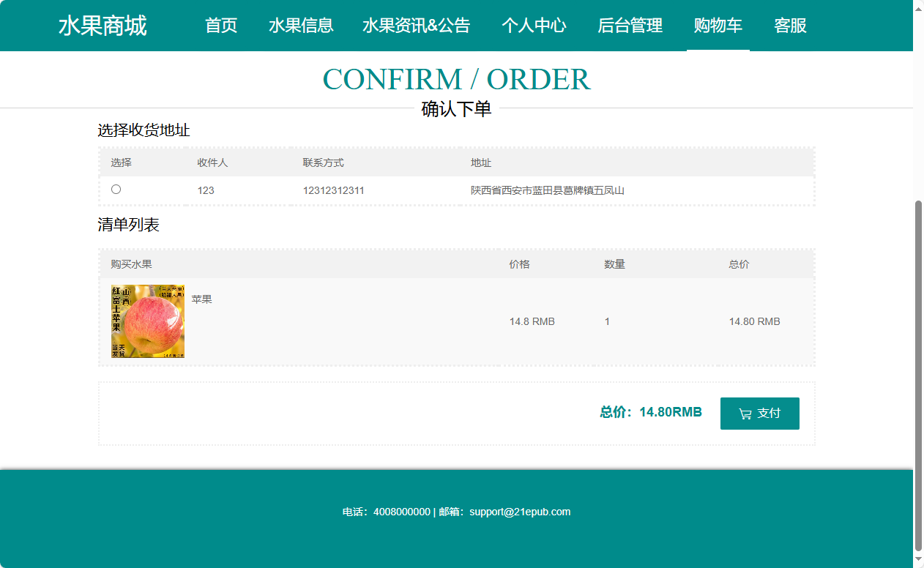The height and width of the screenshot is (568, 924).
Task: Click the shopping cart icon on the pay button
Action: pos(744,414)
